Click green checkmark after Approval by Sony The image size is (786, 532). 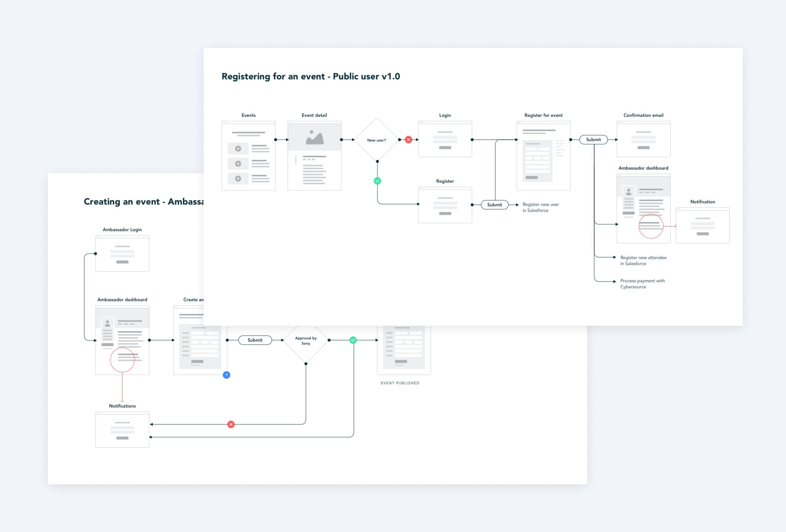pos(353,340)
